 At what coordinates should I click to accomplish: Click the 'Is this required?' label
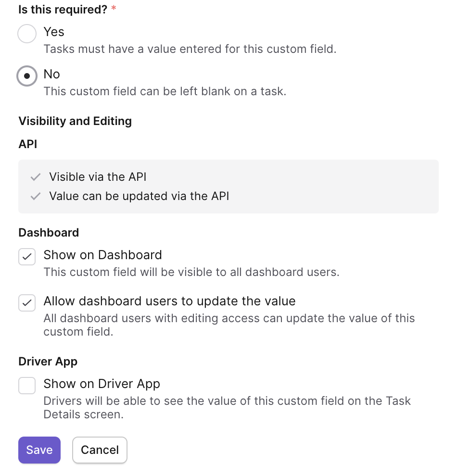pyautogui.click(x=63, y=10)
